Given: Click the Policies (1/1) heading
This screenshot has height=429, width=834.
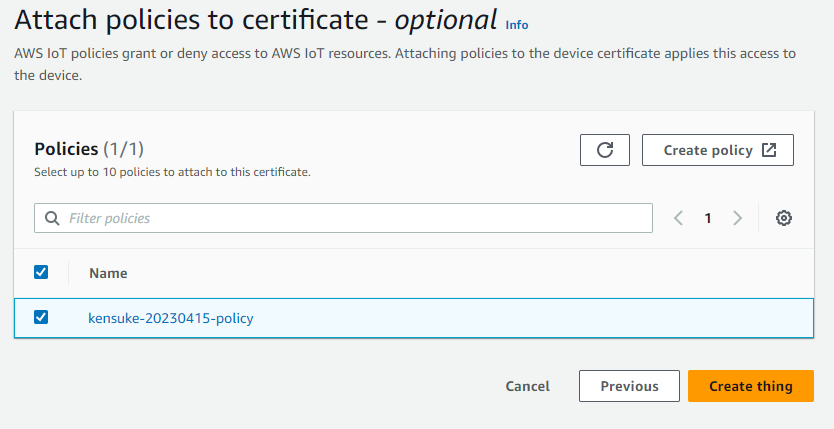Looking at the screenshot, I should 89,149.
